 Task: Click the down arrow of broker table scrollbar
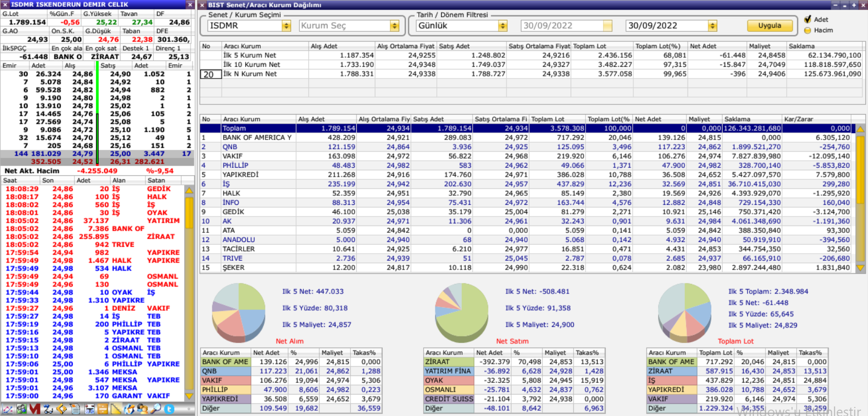coord(861,268)
